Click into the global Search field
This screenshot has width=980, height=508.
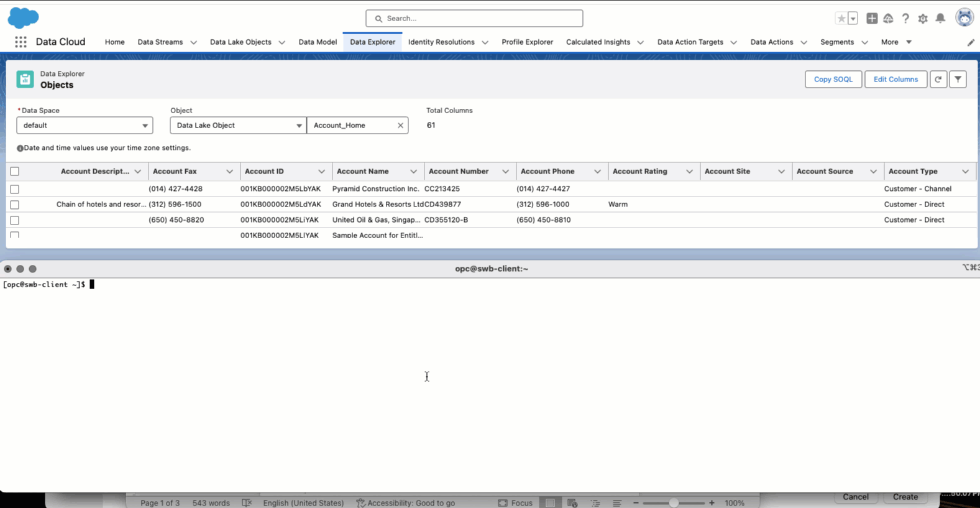pos(474,19)
